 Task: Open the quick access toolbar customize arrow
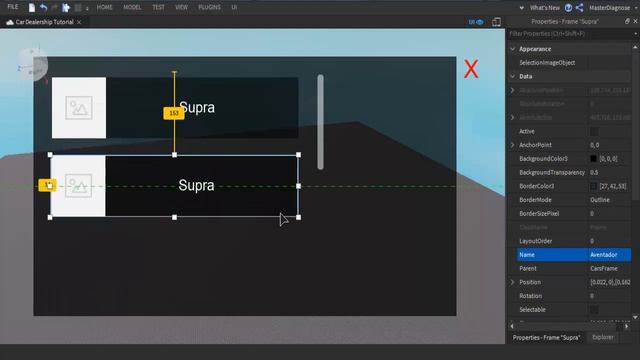click(87, 8)
